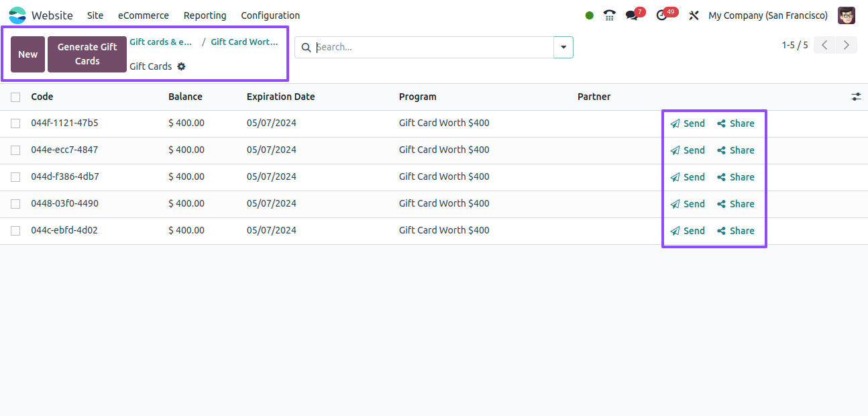Open record with code 044c-ebfd-4d02
Image resolution: width=868 pixels, height=416 pixels.
[64, 231]
